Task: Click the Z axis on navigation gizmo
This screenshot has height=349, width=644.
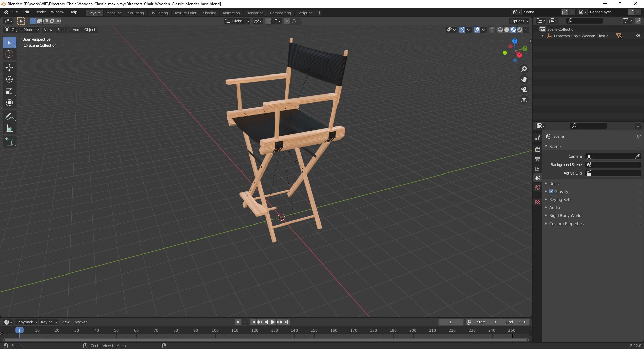Action: (x=515, y=41)
